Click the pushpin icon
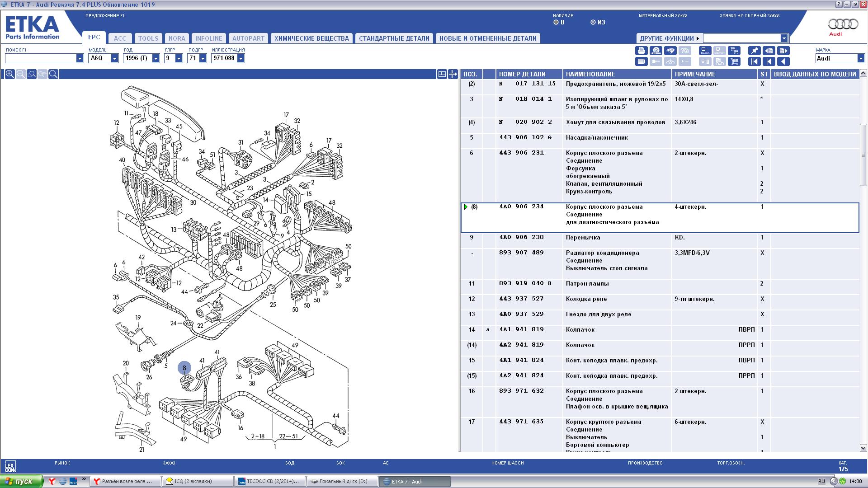Image resolution: width=868 pixels, height=488 pixels. pos(754,51)
